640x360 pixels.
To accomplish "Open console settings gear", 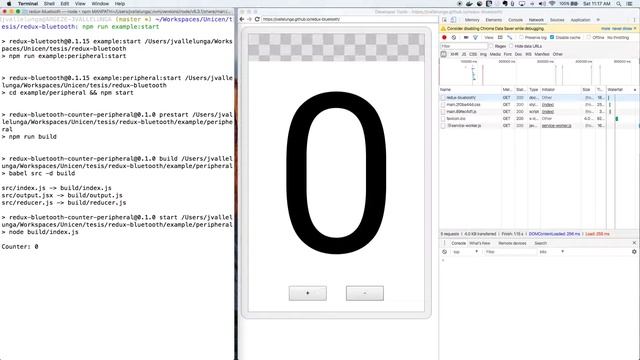I will [634, 252].
